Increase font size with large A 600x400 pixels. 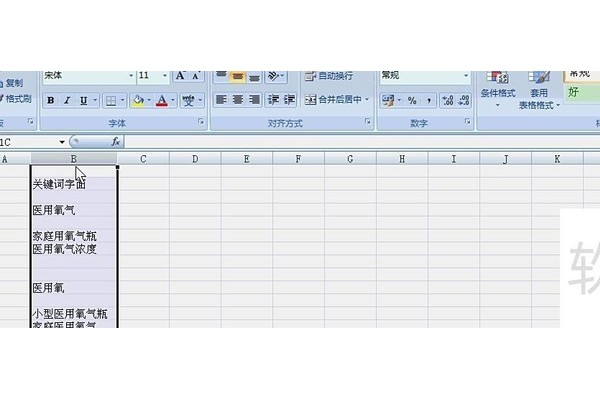[x=180, y=76]
